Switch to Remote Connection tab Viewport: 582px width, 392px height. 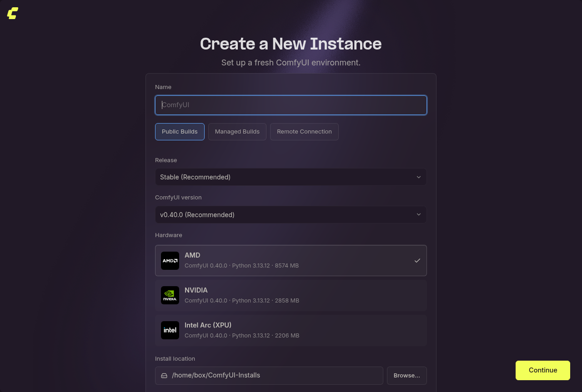304,132
